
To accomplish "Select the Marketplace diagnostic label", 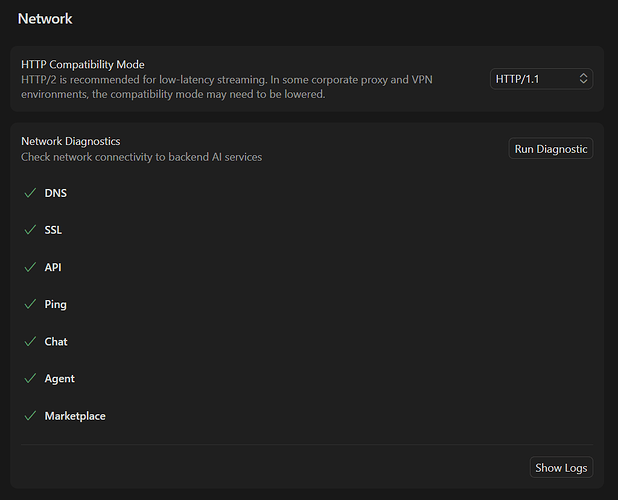I will 75,415.
